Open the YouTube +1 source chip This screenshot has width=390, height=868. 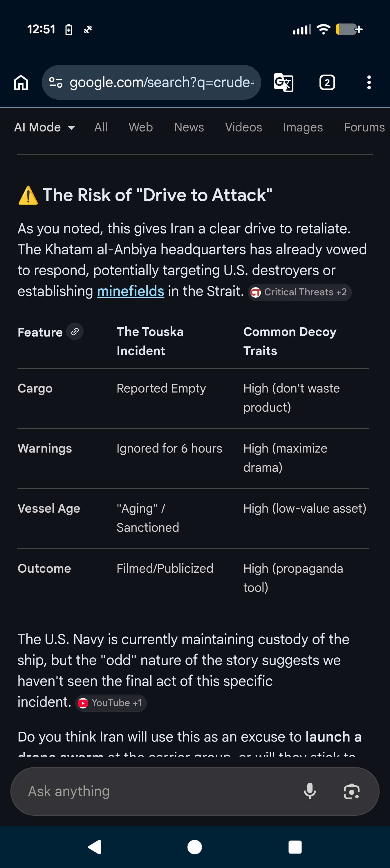coord(111,703)
